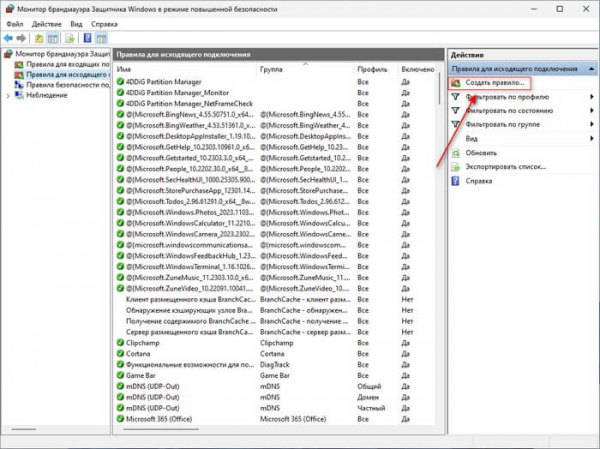
Task: Click the Up one level folder icon
Action: pos(39,38)
